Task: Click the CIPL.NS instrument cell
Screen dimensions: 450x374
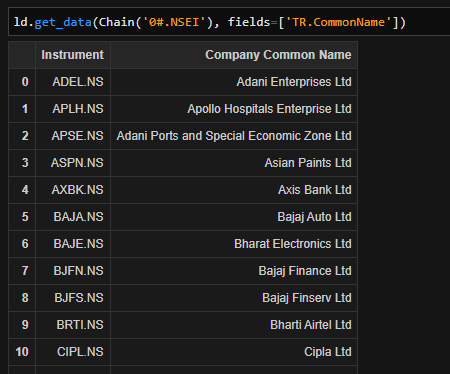Action: pyautogui.click(x=73, y=352)
